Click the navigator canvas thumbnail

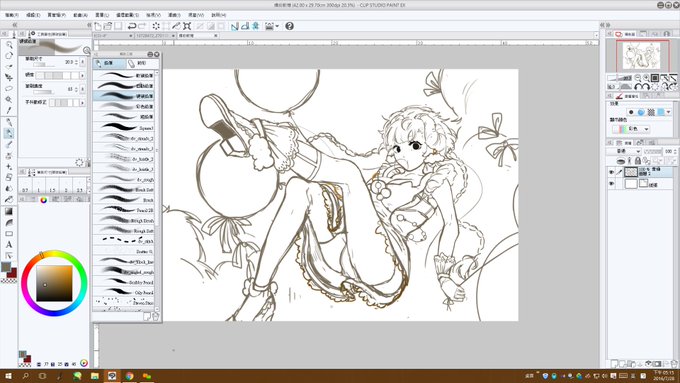tap(640, 55)
